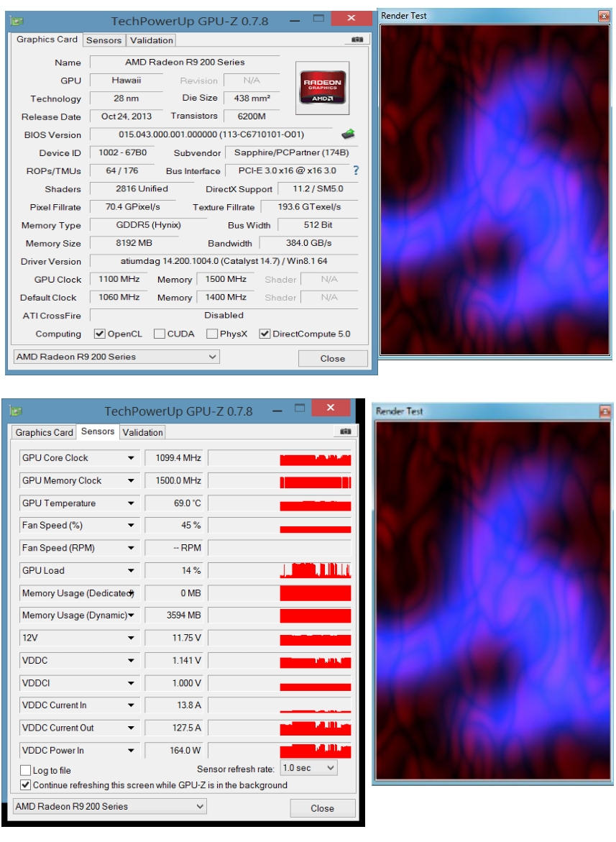Open the Memory Usage (Dynamic) dropdown
This screenshot has height=842, width=616.
(131, 616)
